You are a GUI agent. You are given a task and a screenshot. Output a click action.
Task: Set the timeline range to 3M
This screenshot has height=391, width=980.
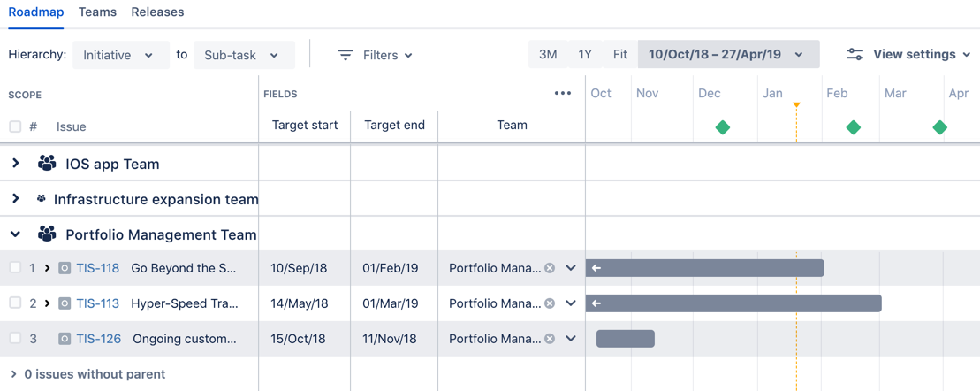(x=548, y=55)
